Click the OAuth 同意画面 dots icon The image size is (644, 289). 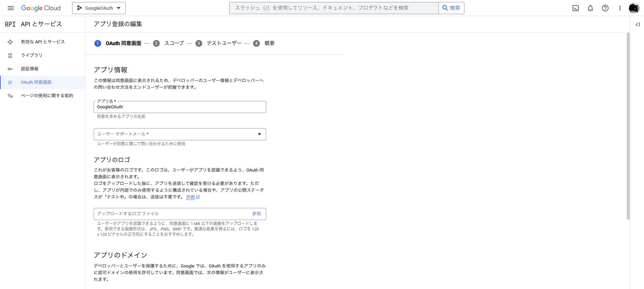pyautogui.click(x=10, y=82)
